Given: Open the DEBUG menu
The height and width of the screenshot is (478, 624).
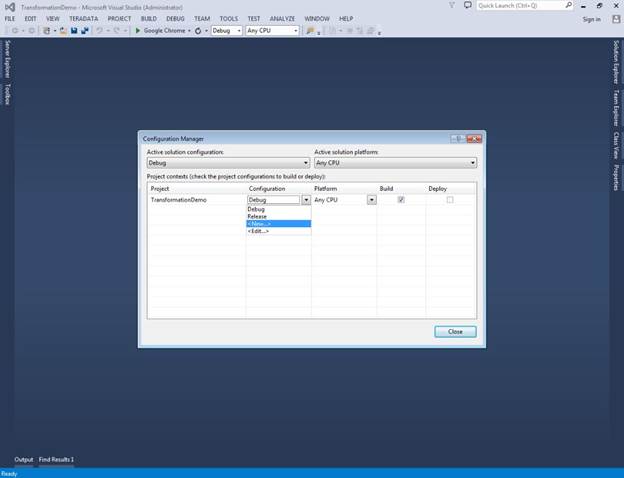Looking at the screenshot, I should [176, 19].
